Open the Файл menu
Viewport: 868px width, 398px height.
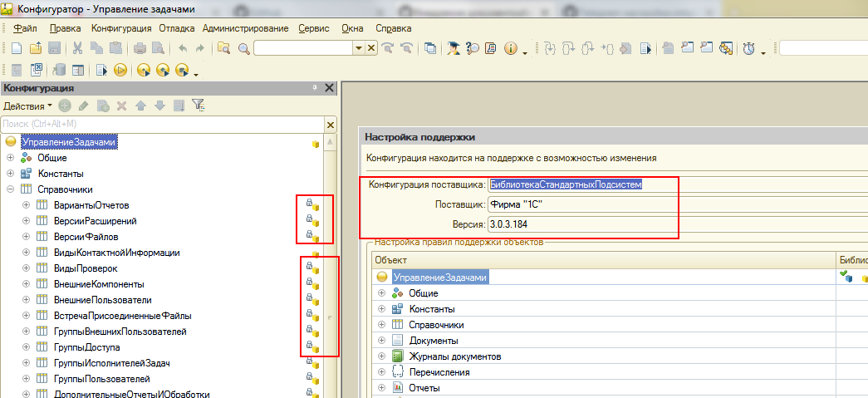tap(25, 28)
